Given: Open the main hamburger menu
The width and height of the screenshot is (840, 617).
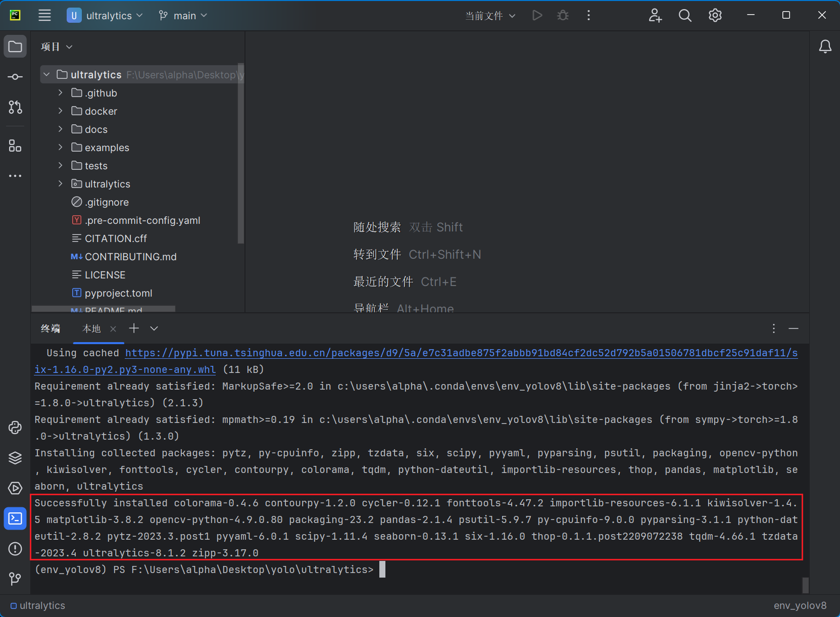Looking at the screenshot, I should coord(44,15).
